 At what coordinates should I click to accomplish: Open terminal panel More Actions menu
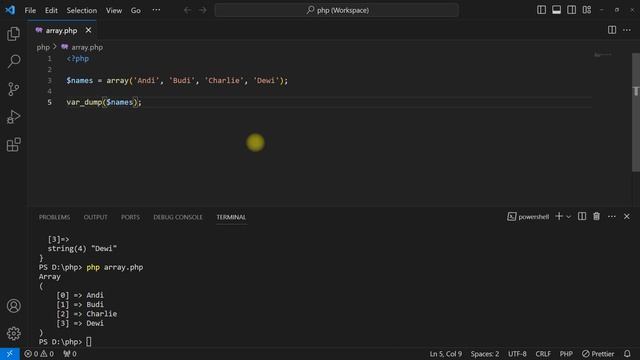click(611, 216)
